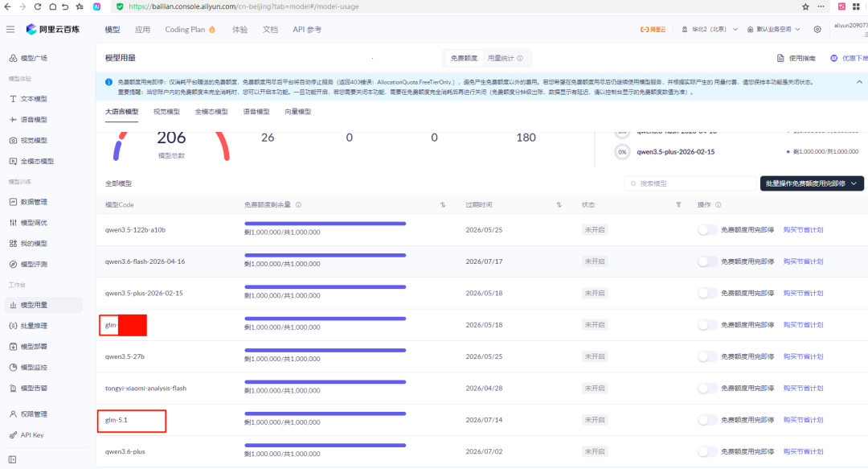
Task: Click the info icon beside 操作
Action: tap(718, 204)
